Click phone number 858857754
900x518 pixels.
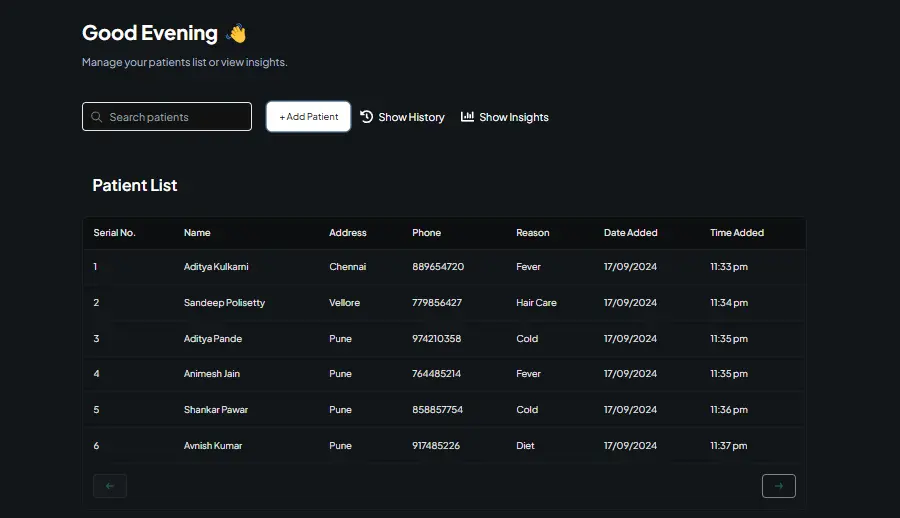pos(437,409)
